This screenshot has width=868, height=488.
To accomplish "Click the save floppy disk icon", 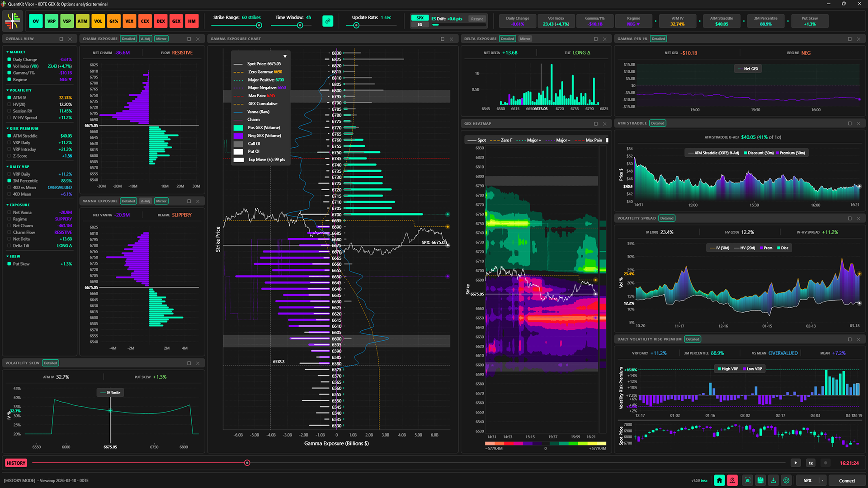I will click(760, 480).
